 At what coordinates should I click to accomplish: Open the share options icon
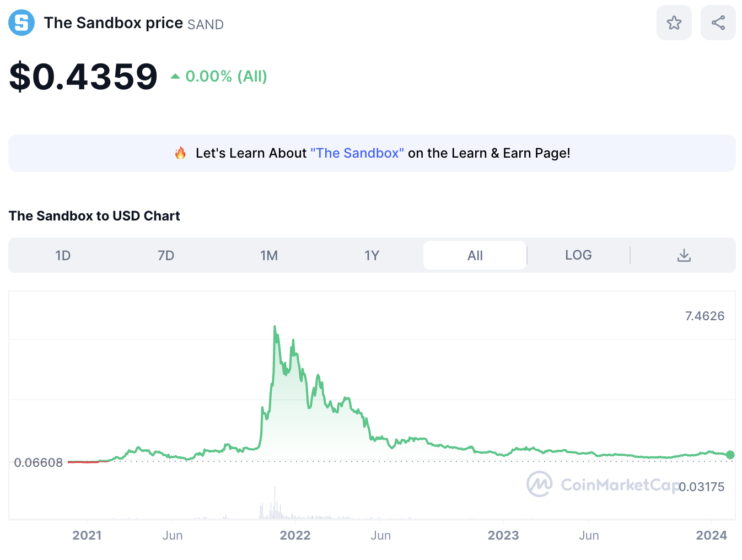718,23
